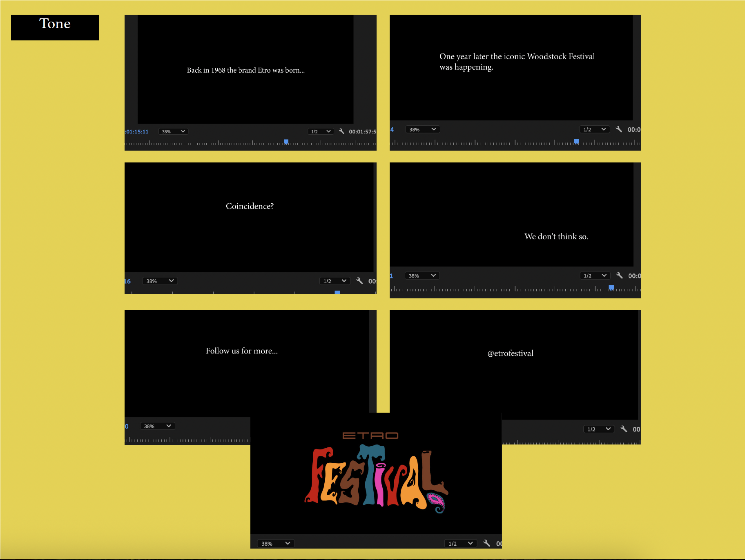Open the 38% zoom dropdown under 'Back in 1968'
Screen dimensions: 745x560
click(x=173, y=131)
